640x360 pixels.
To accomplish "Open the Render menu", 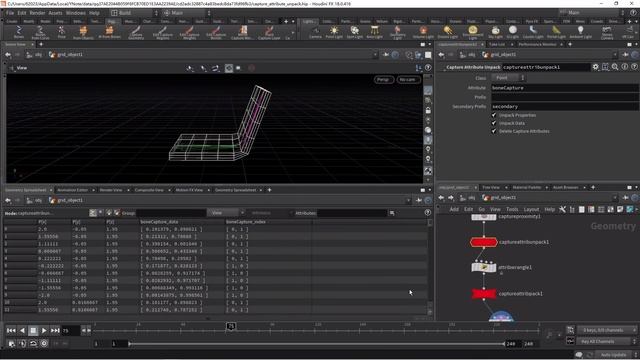I will coord(37,13).
